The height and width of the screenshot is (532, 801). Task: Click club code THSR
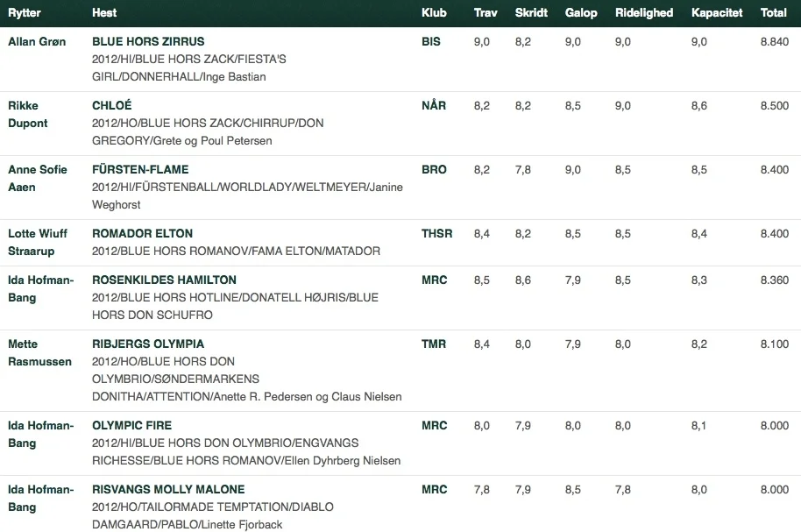[x=436, y=233]
